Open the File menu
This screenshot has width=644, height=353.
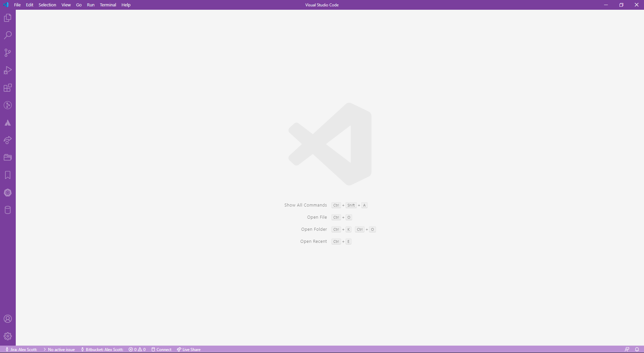click(x=17, y=5)
